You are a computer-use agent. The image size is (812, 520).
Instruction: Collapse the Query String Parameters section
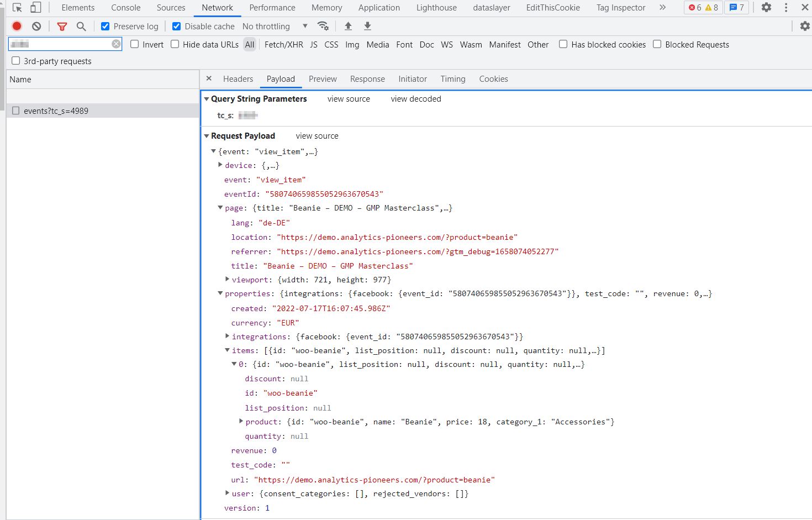(x=207, y=99)
